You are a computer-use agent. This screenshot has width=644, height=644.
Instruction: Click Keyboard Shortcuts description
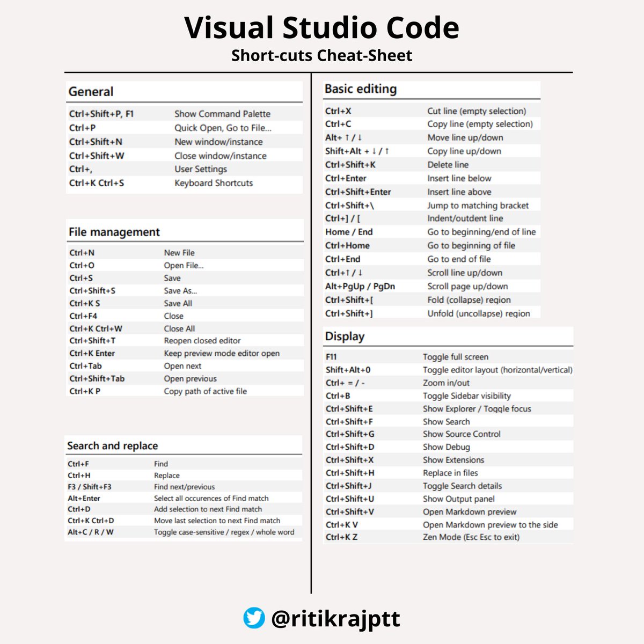pyautogui.click(x=214, y=183)
